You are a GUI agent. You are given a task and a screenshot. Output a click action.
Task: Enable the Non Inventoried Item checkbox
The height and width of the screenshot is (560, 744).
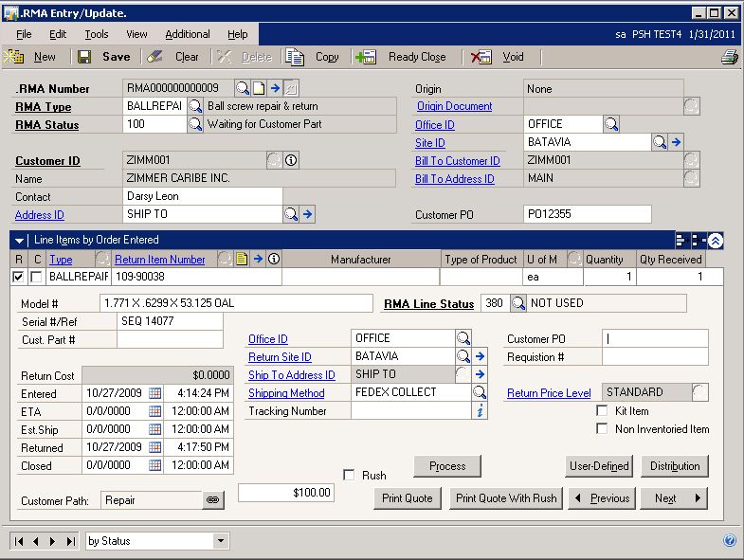(x=602, y=428)
